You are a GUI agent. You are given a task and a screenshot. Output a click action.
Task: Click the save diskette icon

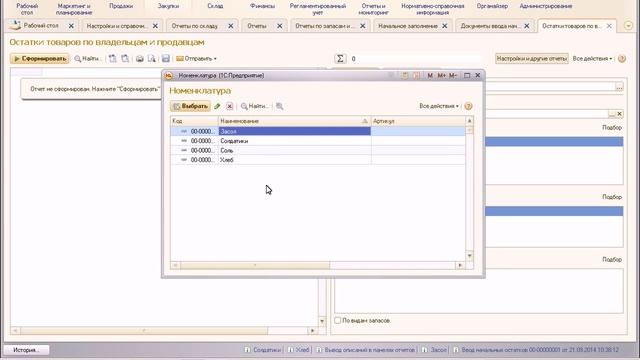coord(166,59)
